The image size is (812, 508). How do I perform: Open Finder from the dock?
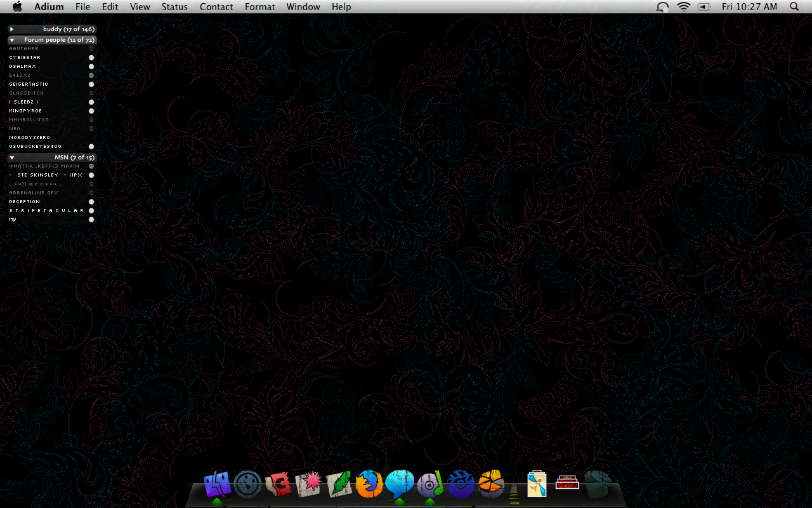[x=217, y=484]
